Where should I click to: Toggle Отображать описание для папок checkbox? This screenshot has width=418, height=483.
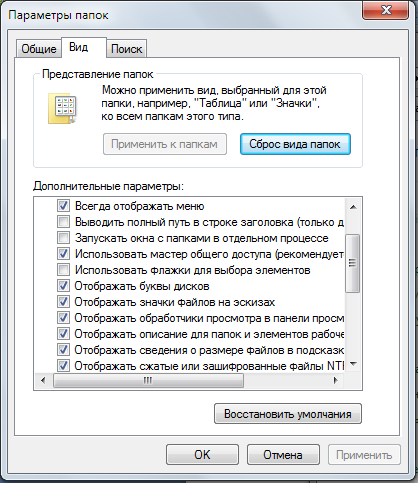click(63, 334)
